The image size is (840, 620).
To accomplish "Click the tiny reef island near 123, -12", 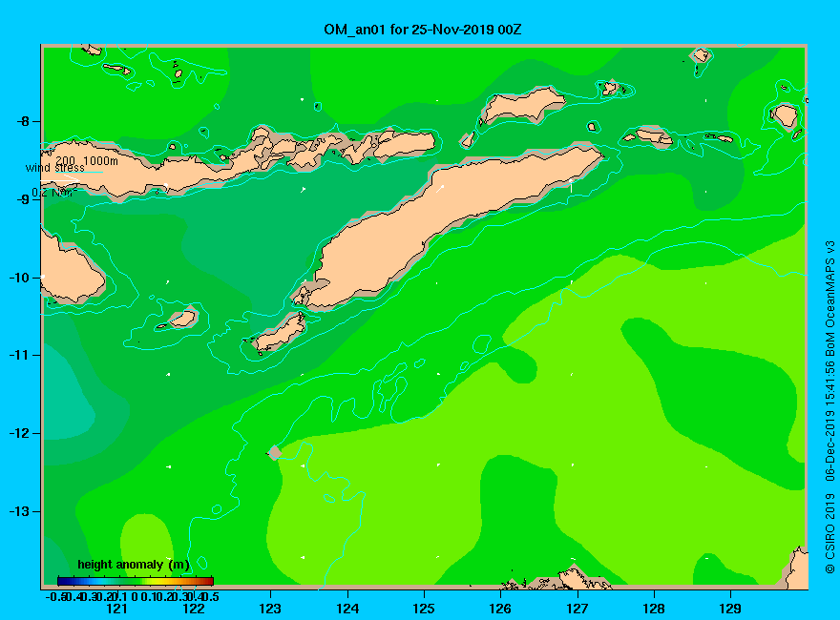I will 275,453.
